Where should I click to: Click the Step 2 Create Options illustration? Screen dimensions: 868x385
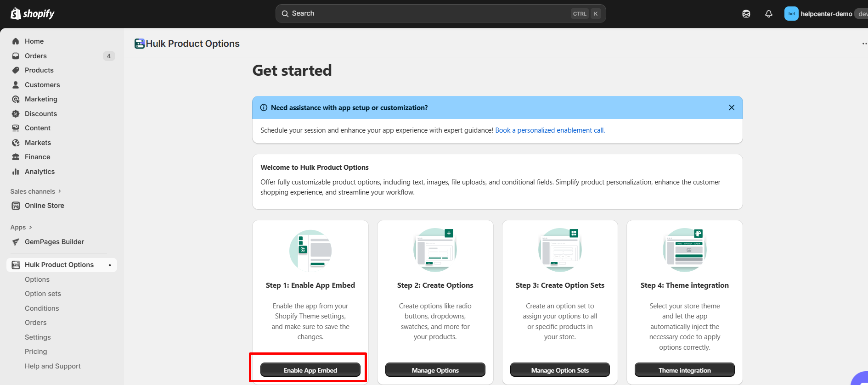(x=435, y=251)
